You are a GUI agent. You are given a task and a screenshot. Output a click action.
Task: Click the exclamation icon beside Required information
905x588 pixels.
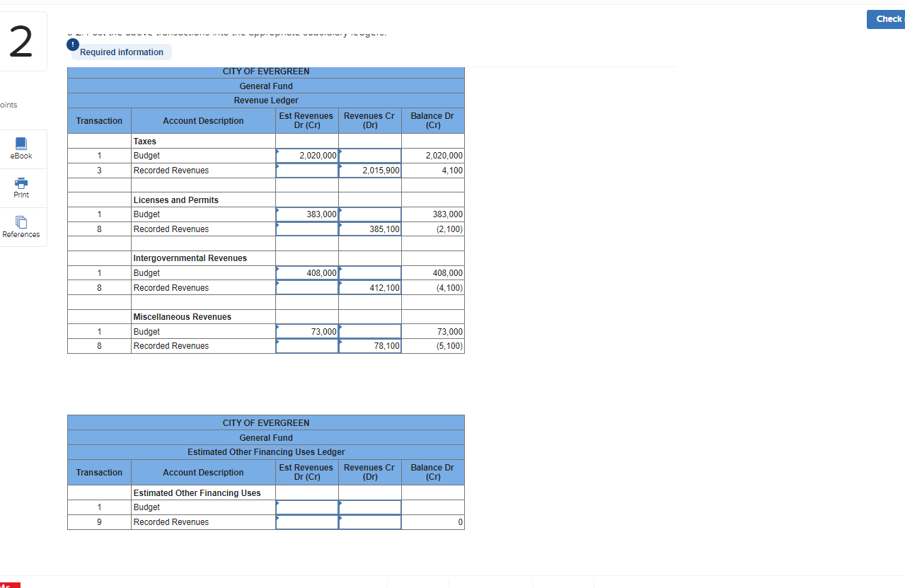point(72,44)
